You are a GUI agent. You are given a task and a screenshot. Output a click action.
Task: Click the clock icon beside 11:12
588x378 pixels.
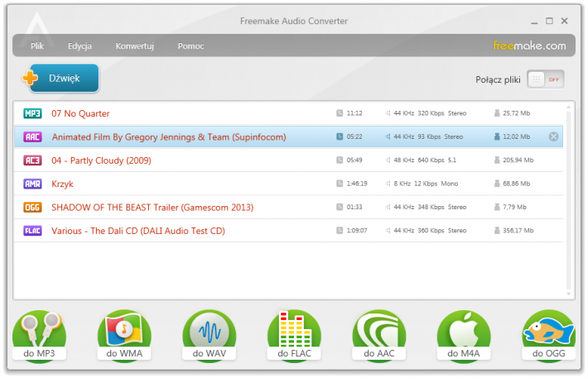click(340, 113)
